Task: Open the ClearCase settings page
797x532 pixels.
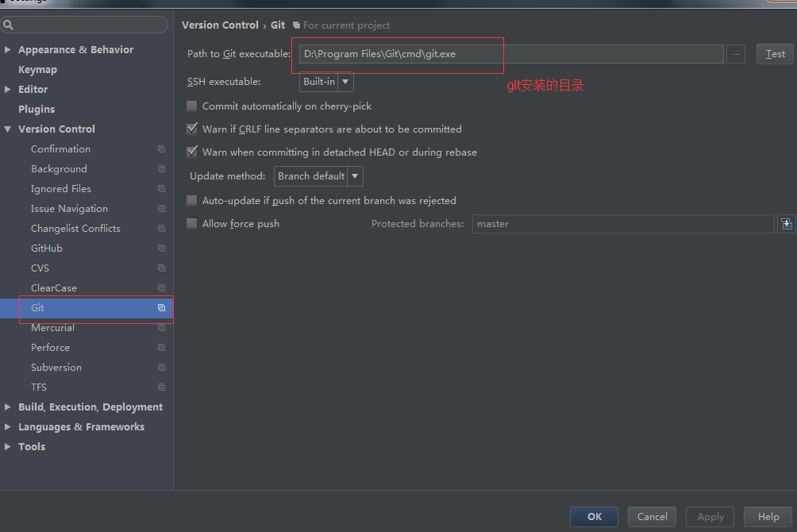Action: click(x=54, y=288)
